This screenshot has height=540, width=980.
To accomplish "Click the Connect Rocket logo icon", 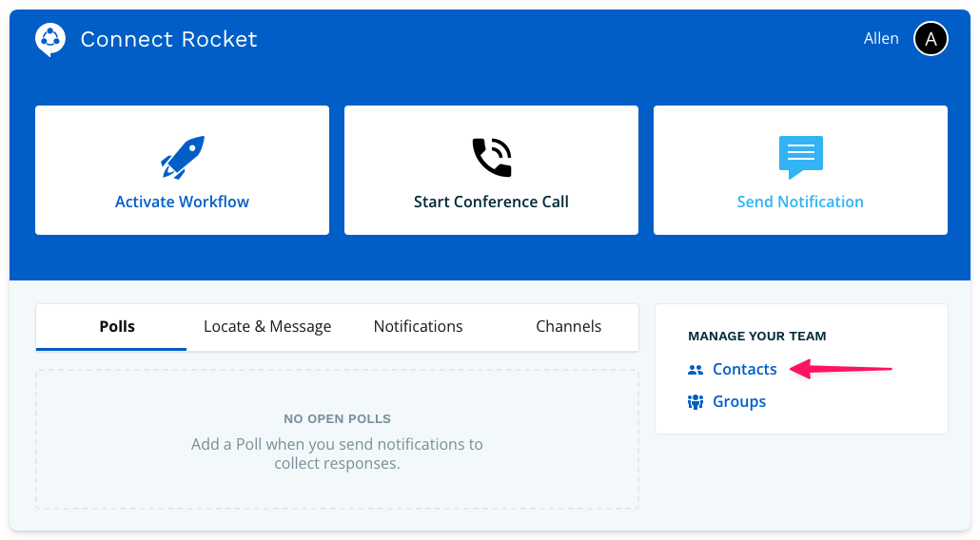I will click(50, 39).
